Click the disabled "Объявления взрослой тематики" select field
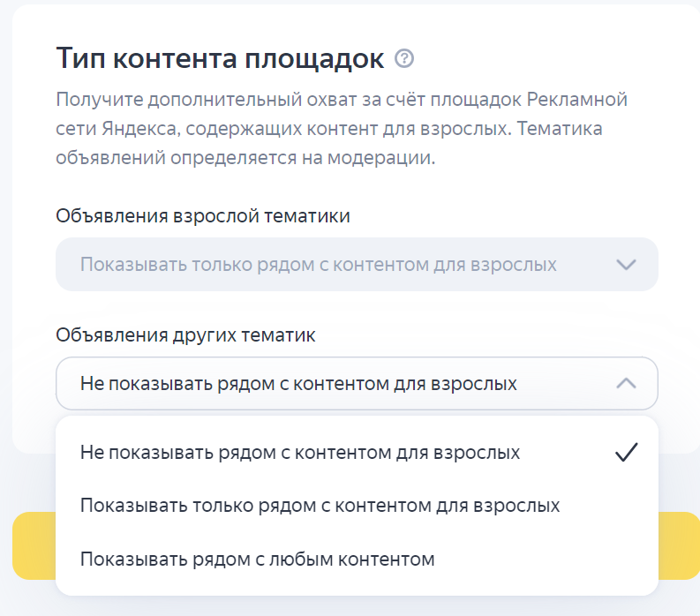Image resolution: width=700 pixels, height=616 pixels. coord(357,264)
